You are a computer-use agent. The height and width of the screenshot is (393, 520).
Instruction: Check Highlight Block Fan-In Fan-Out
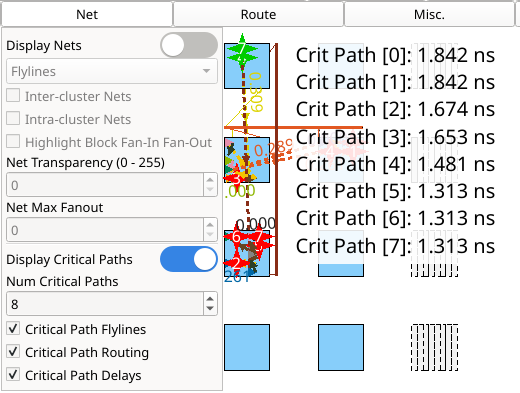click(13, 142)
